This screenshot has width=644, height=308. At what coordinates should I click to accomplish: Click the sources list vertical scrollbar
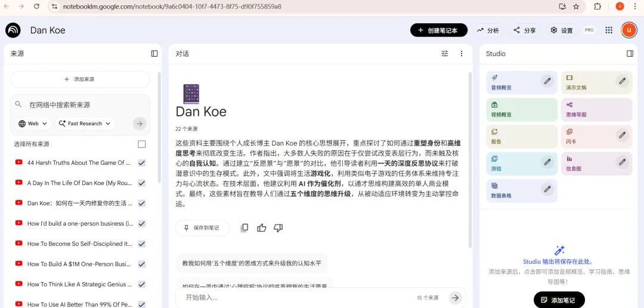tap(159, 128)
